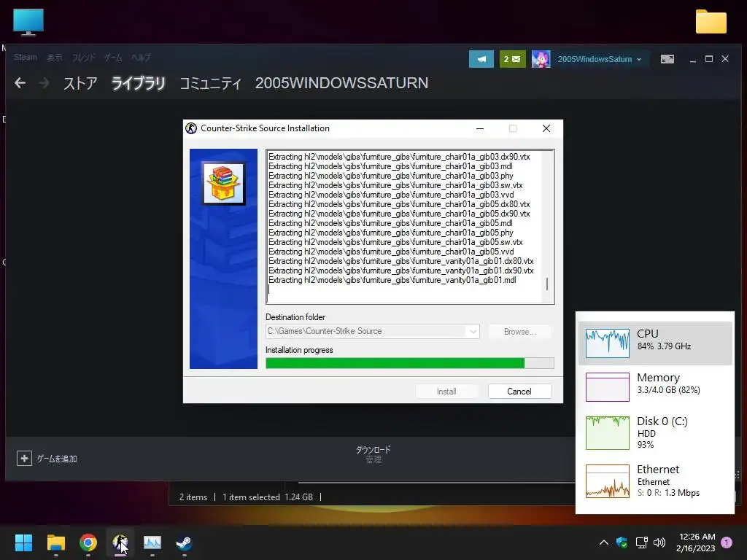
Task: Go back with Steam's back arrow
Action: [20, 83]
